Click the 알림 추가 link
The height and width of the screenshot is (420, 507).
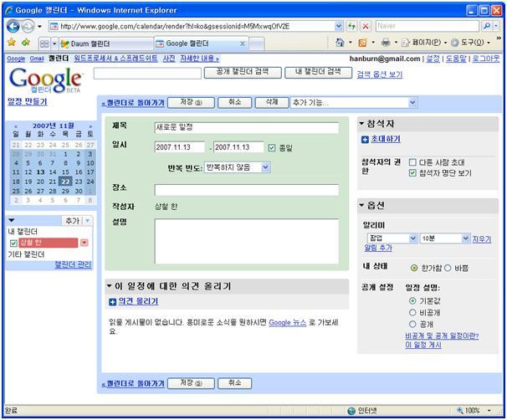click(x=378, y=248)
